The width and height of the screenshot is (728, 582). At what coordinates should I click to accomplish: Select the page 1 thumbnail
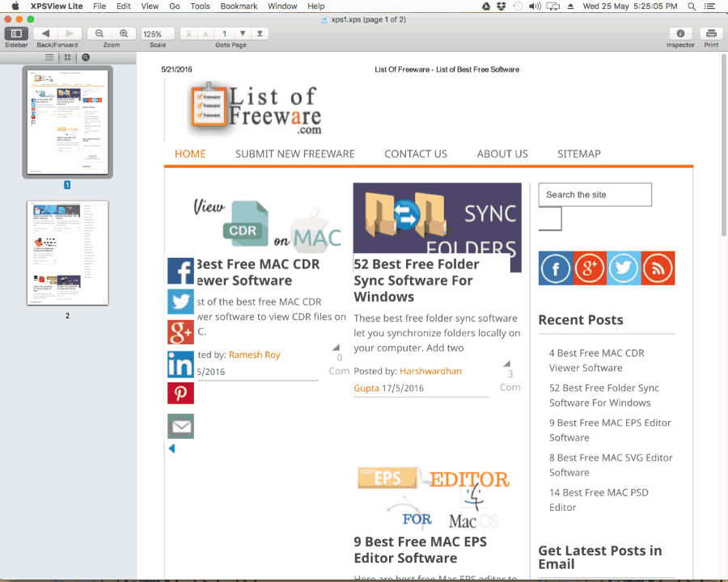tap(67, 122)
